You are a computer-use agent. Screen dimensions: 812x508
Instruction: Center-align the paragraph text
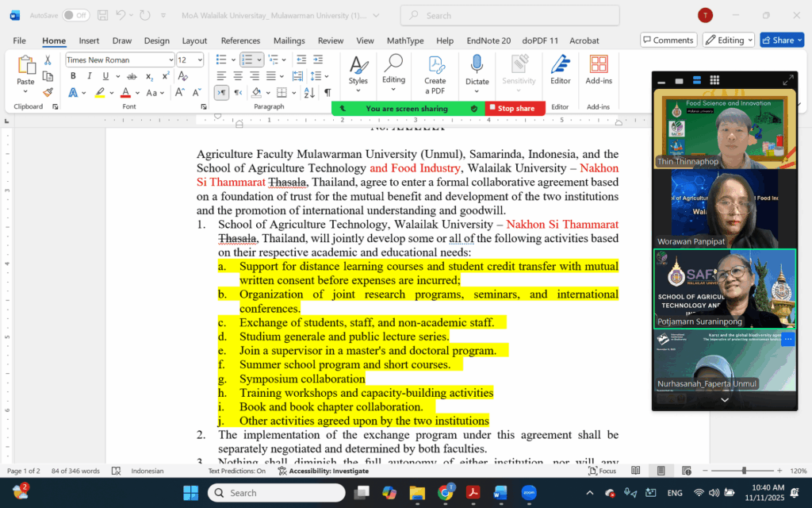tap(238, 76)
